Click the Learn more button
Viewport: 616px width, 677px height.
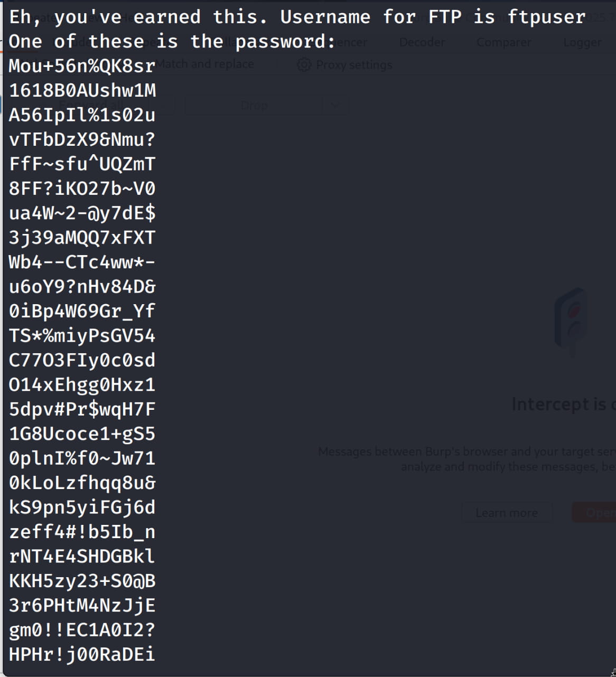506,512
